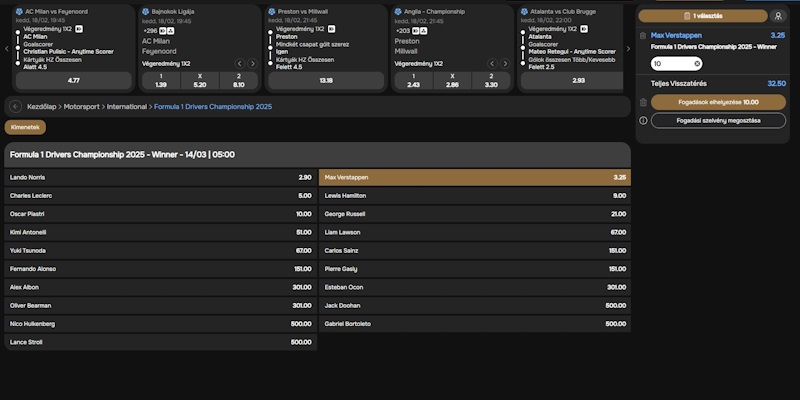Clear the stake amount with the x icon
This screenshot has width=800, height=400.
click(697, 64)
